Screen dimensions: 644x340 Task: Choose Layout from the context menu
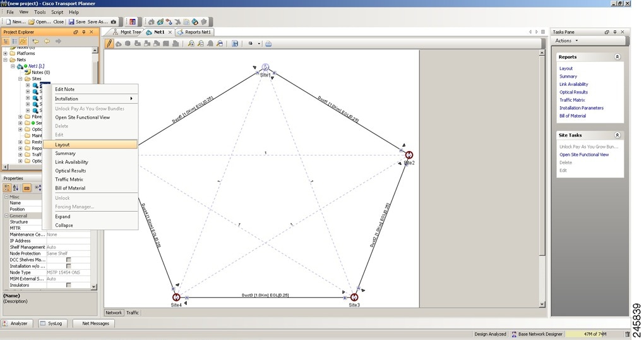click(x=90, y=144)
